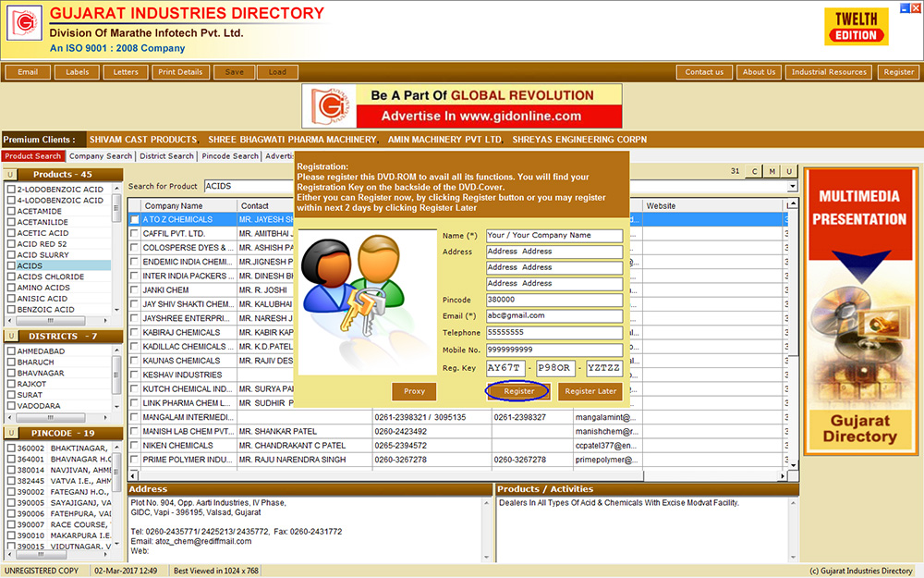The height and width of the screenshot is (578, 924).
Task: Click the Print Details button
Action: (x=180, y=72)
